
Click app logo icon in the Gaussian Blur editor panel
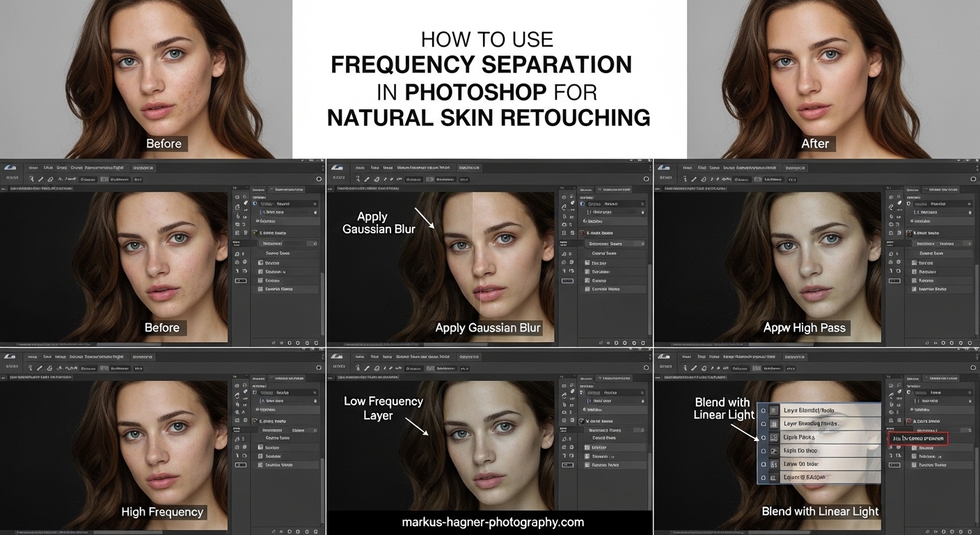pos(337,167)
